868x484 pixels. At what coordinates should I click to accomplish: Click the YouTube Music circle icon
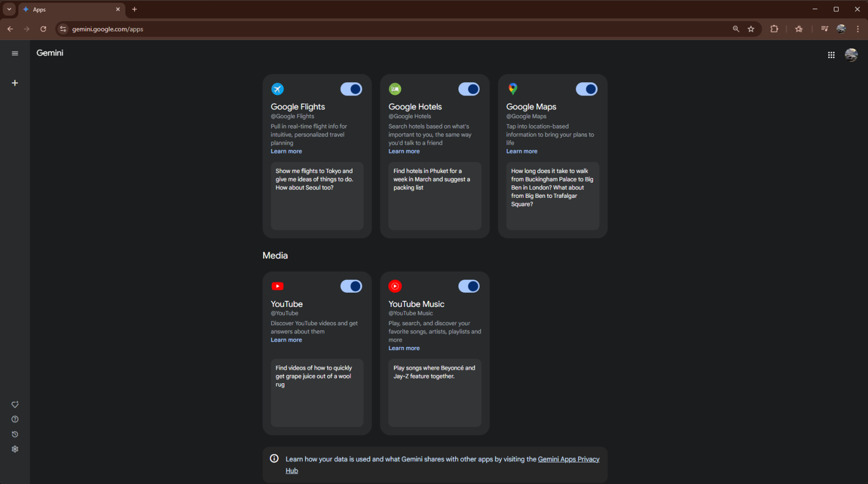(395, 286)
